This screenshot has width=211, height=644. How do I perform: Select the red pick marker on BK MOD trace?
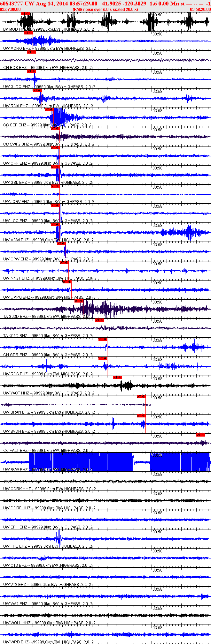[25, 13]
